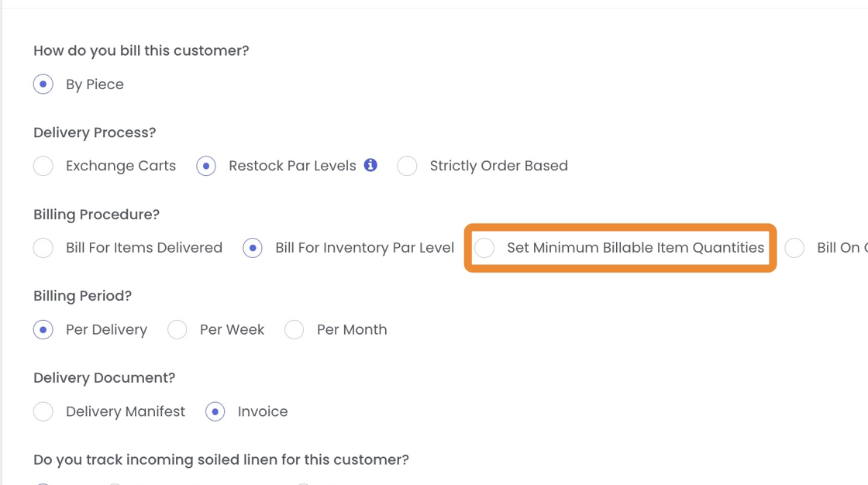Select the partially visible Bill On radio
The image size is (868, 485).
(794, 248)
